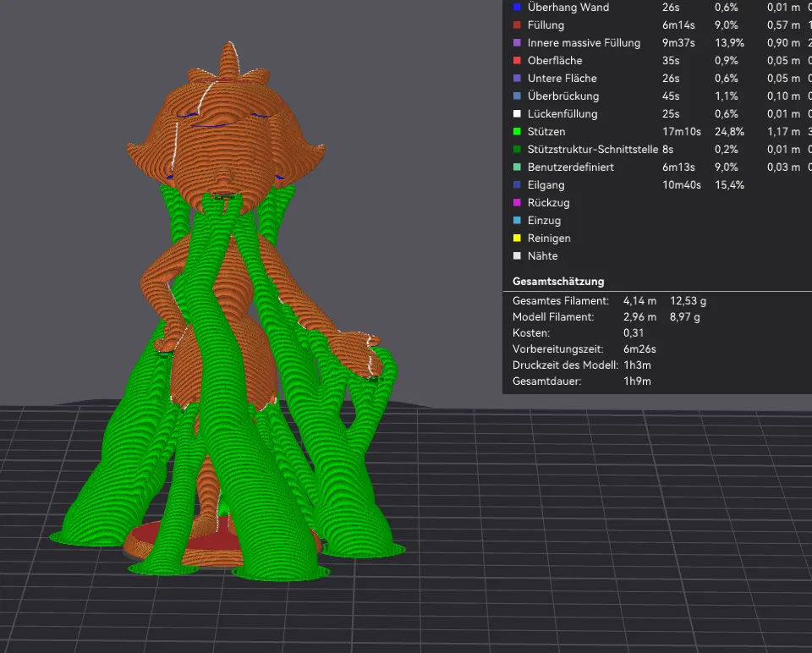
Task: Click the Kosten value 0,31
Action: click(634, 332)
